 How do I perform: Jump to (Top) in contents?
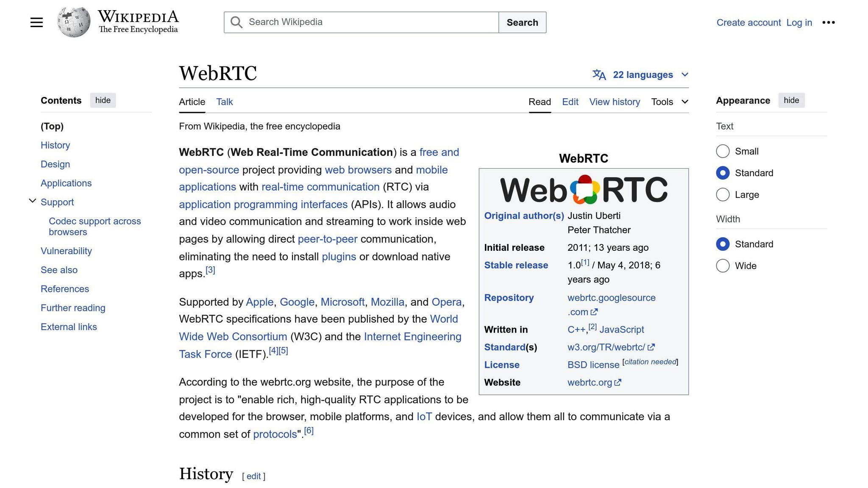(52, 126)
